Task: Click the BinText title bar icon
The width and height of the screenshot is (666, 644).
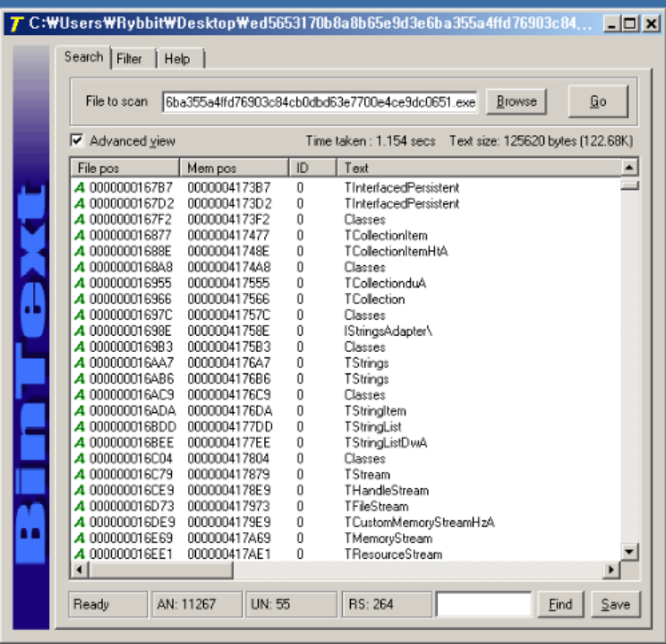Action: pyautogui.click(x=16, y=24)
